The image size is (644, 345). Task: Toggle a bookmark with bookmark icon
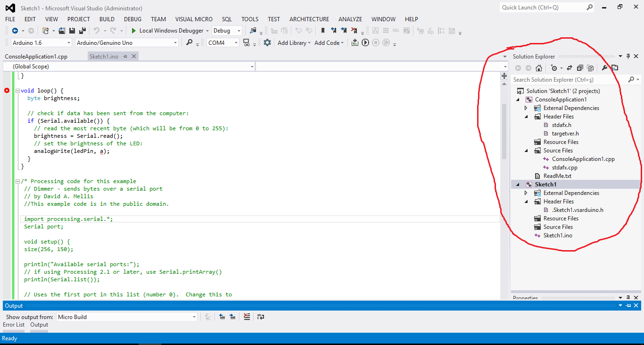[323, 31]
